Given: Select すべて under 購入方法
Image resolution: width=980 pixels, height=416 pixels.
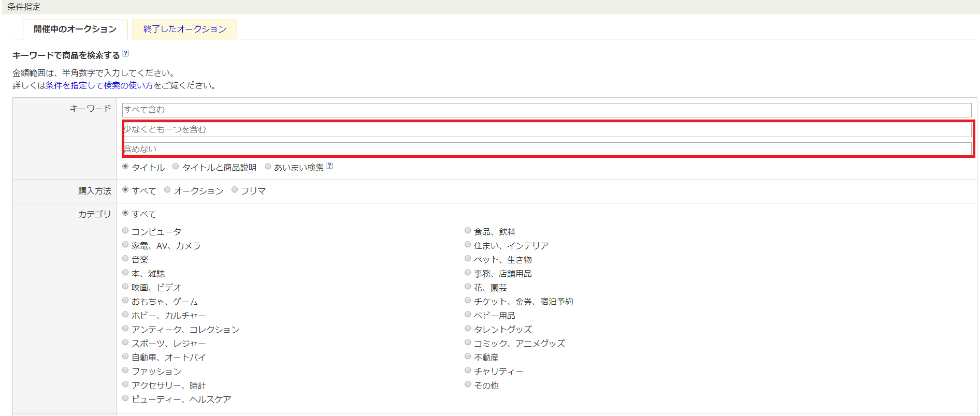Looking at the screenshot, I should coord(125,190).
